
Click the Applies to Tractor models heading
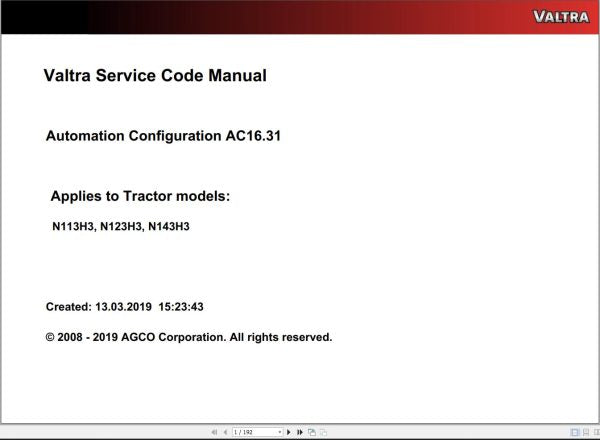(140, 196)
